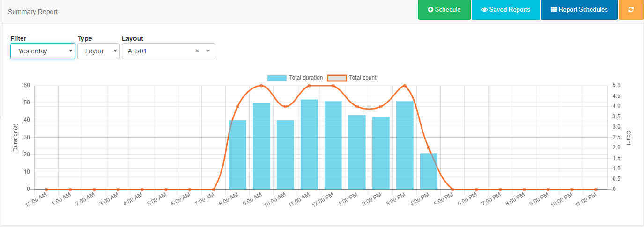The image size is (644, 227).
Task: Toggle Total count series in legend
Action: pos(363,78)
